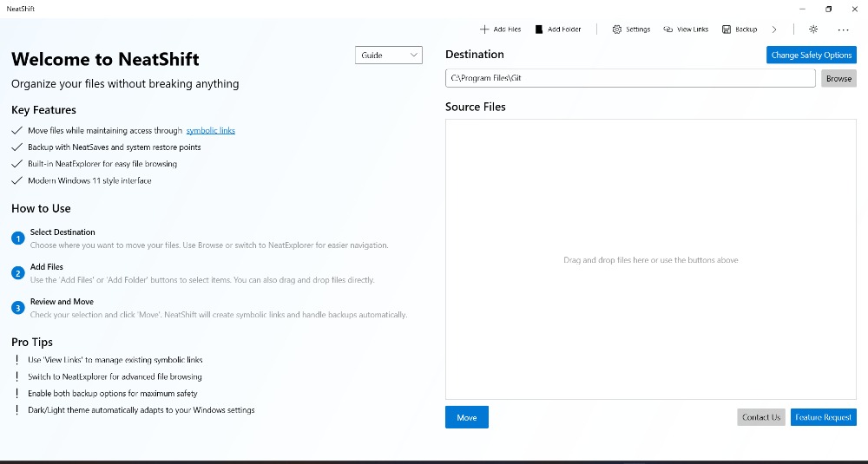This screenshot has width=868, height=464.
Task: Click into the Destination path field
Action: [632, 78]
